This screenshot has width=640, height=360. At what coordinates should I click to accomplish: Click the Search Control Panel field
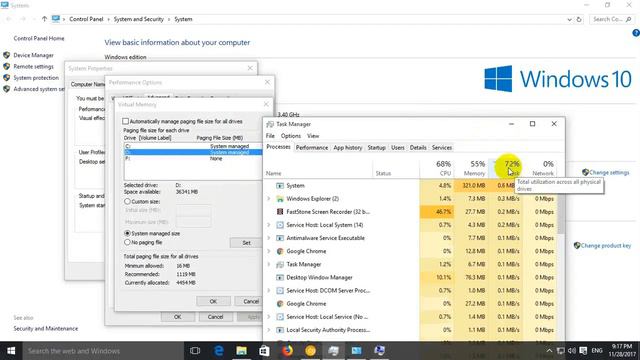(612, 19)
